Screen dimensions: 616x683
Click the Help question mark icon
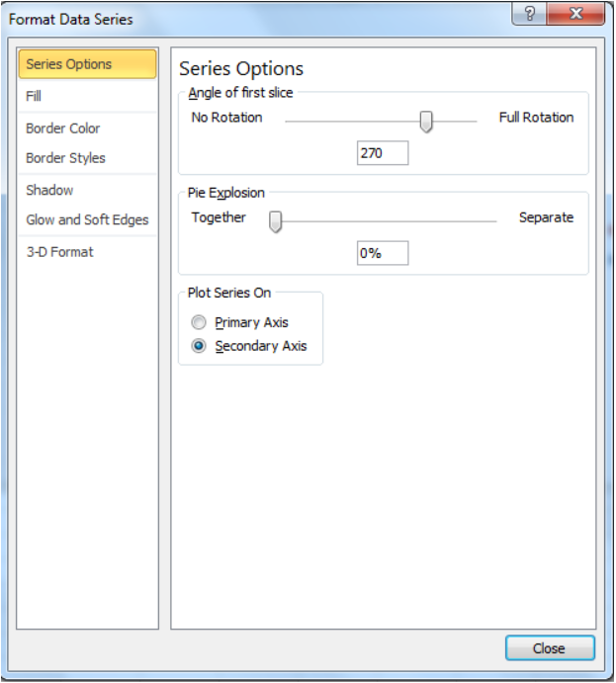[529, 14]
